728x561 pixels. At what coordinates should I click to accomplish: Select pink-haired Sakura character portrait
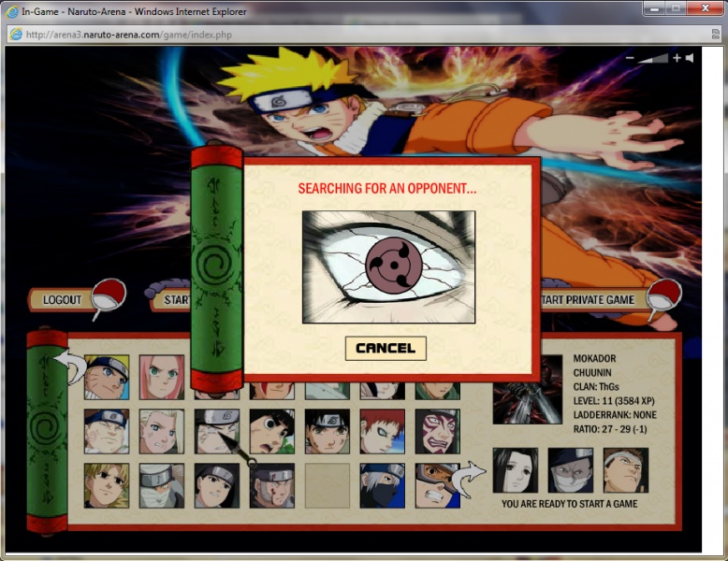162,377
